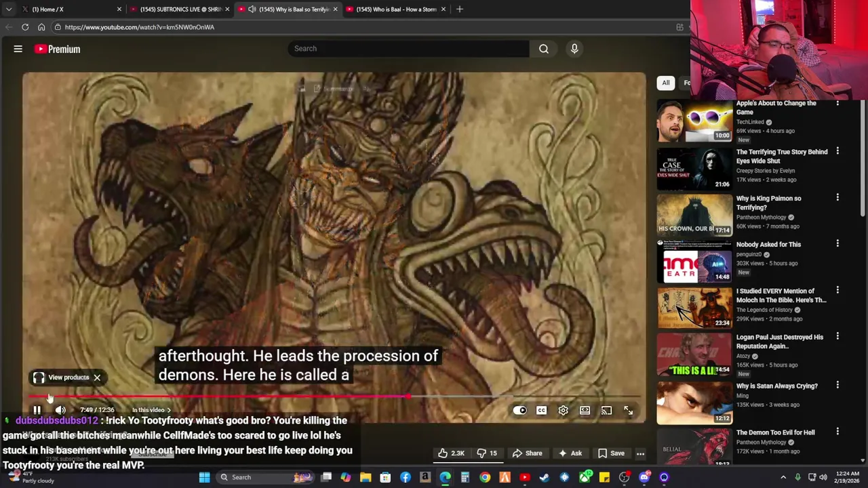Open options for 'Why is King Paimon so Terrifying?'
868x488 pixels.
837,198
